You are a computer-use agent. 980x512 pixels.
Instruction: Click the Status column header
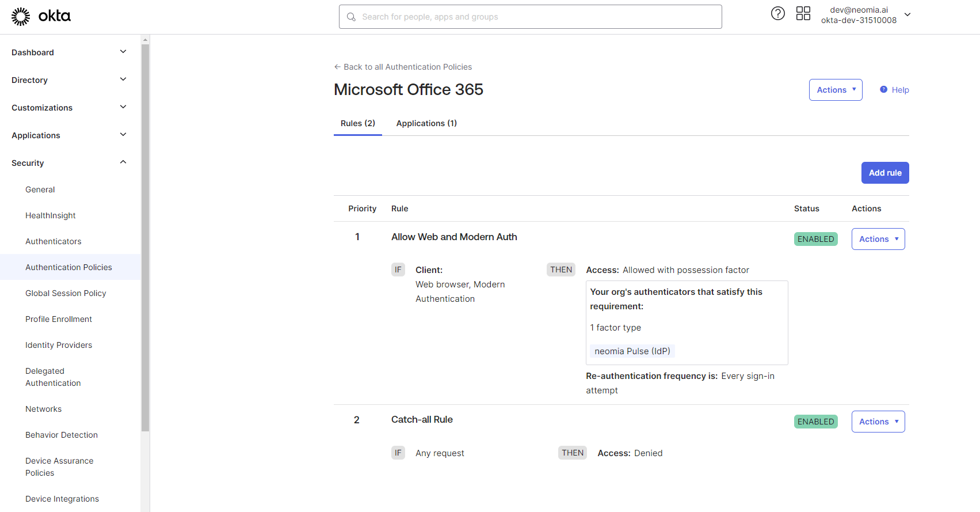point(806,208)
